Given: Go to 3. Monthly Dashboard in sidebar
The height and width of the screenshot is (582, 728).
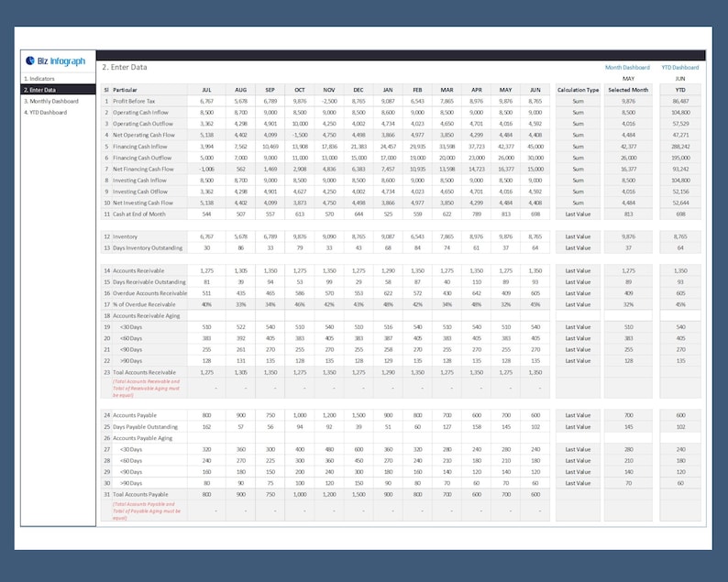Looking at the screenshot, I should tap(51, 101).
